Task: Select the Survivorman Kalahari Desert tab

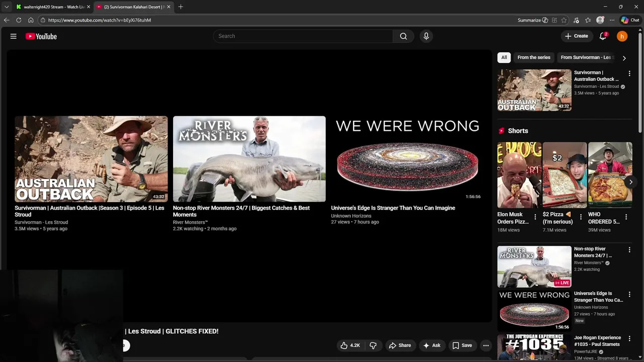Action: tap(134, 7)
